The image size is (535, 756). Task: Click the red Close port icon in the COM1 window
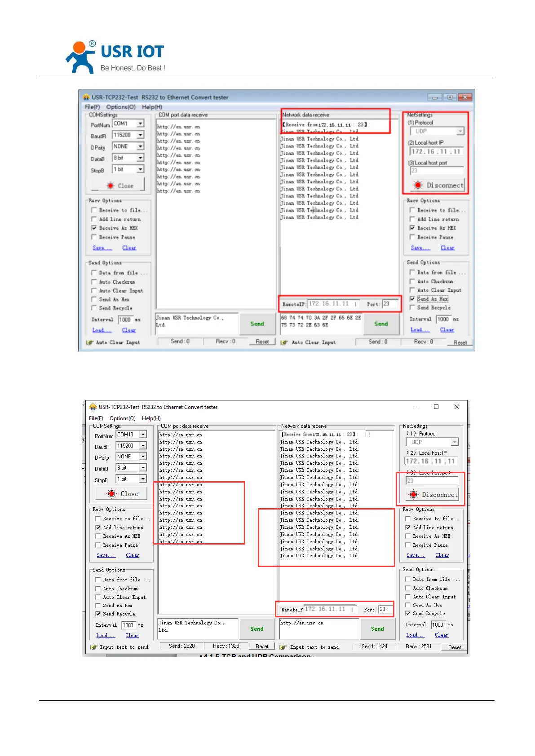point(111,185)
